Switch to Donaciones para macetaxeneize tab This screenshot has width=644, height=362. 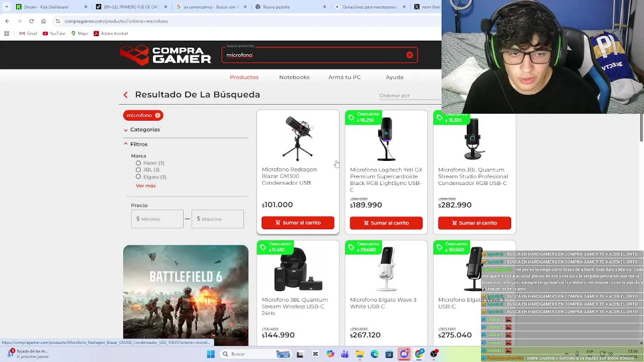370,7
